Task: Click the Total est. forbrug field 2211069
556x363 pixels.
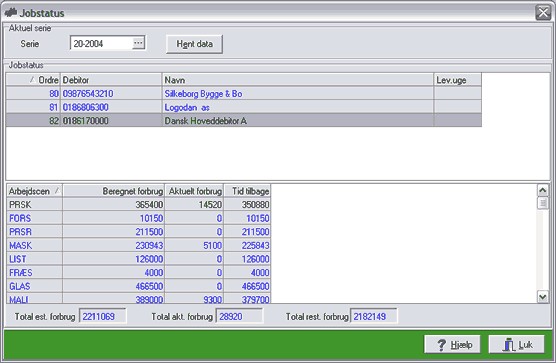Action: [x=102, y=316]
